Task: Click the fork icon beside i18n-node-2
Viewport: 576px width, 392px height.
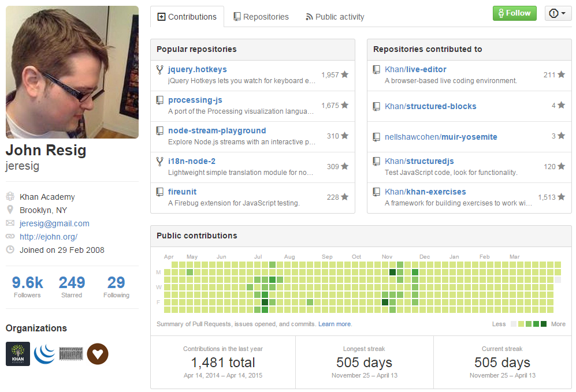Action: [160, 162]
